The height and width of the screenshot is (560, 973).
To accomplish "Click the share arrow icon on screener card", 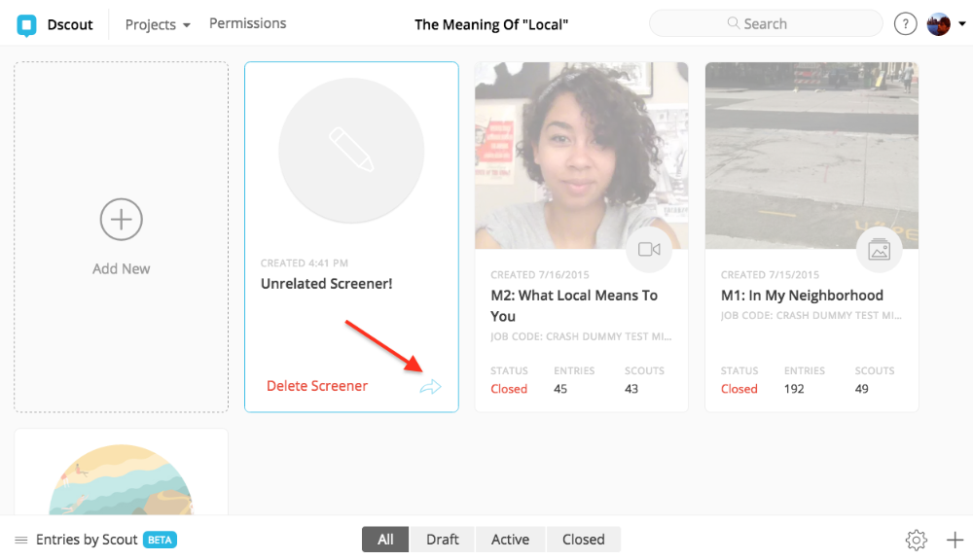I will 430,387.
